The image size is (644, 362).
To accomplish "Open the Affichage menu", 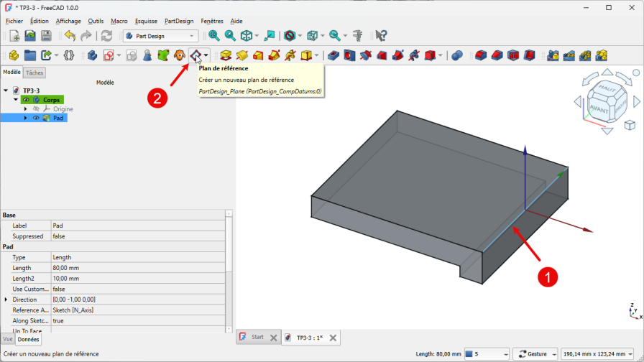I will [x=68, y=21].
